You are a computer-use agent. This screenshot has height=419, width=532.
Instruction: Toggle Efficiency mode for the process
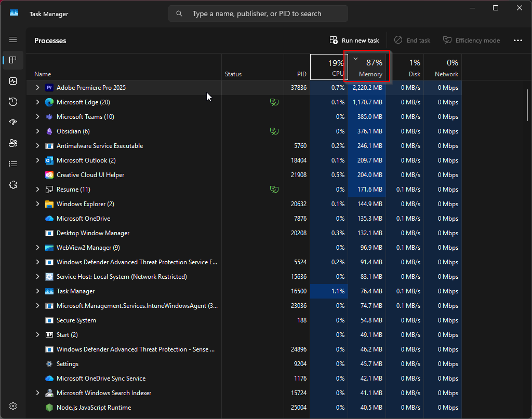click(x=471, y=40)
